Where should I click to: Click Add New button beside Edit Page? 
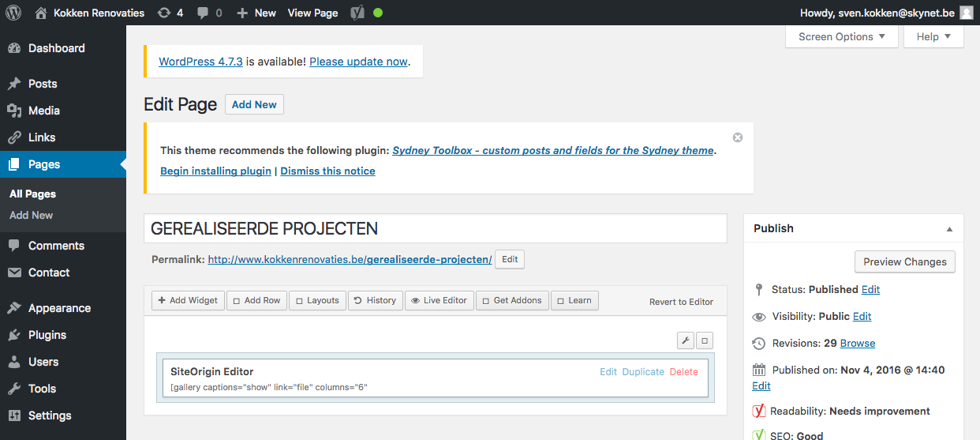tap(254, 104)
